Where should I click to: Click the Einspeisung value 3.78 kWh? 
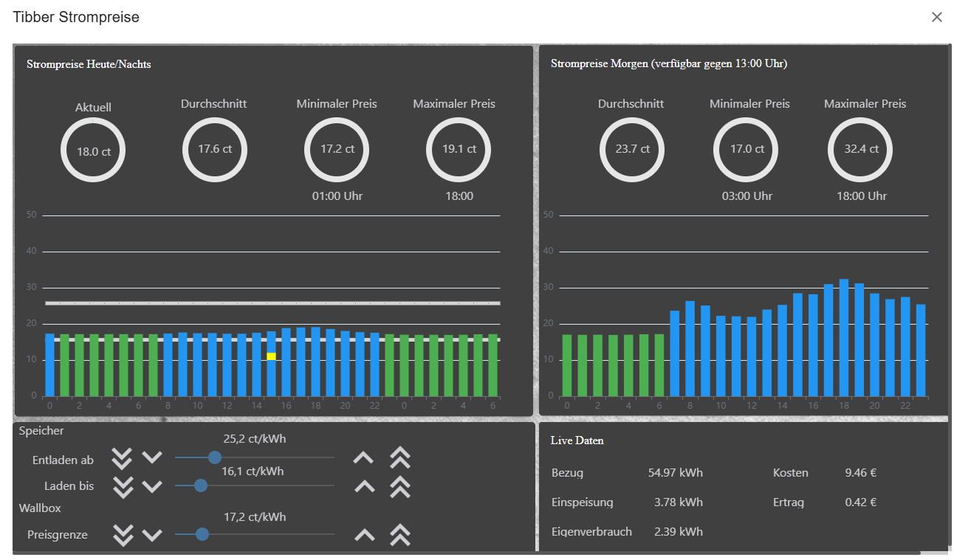(x=679, y=502)
